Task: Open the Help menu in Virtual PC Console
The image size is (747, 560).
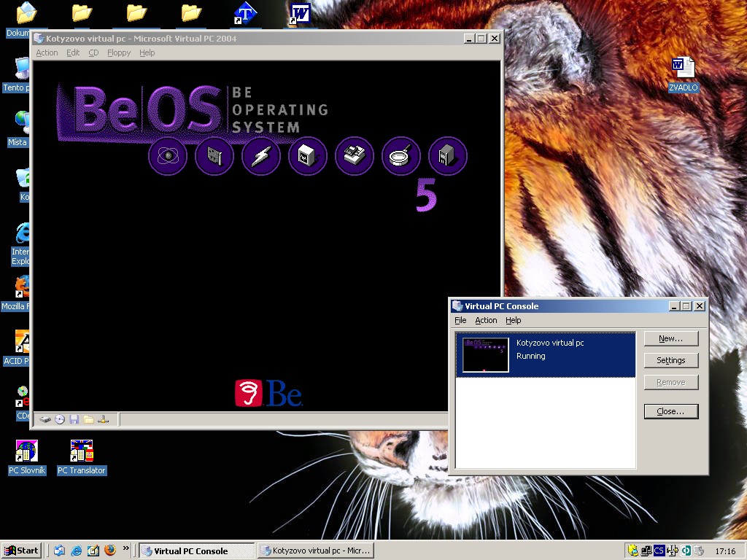Action: (x=513, y=320)
